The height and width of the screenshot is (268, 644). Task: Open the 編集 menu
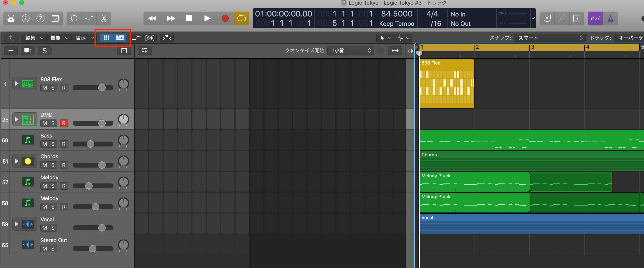[x=34, y=38]
